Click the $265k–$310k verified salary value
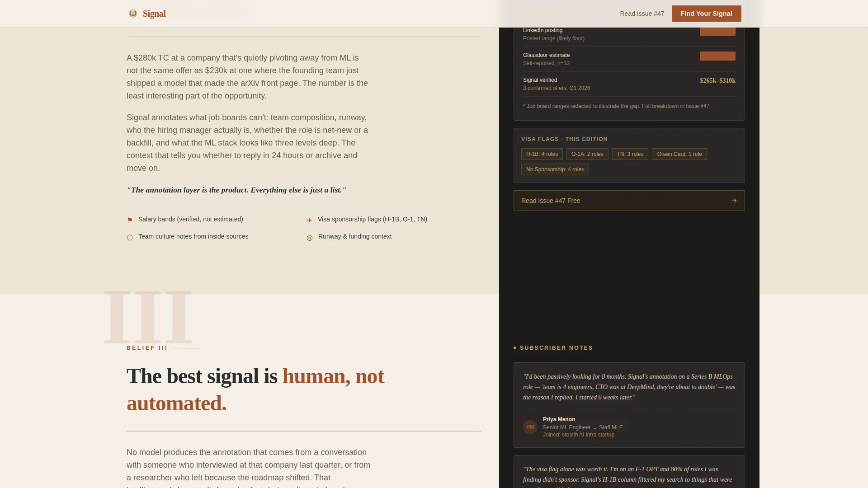 [717, 81]
